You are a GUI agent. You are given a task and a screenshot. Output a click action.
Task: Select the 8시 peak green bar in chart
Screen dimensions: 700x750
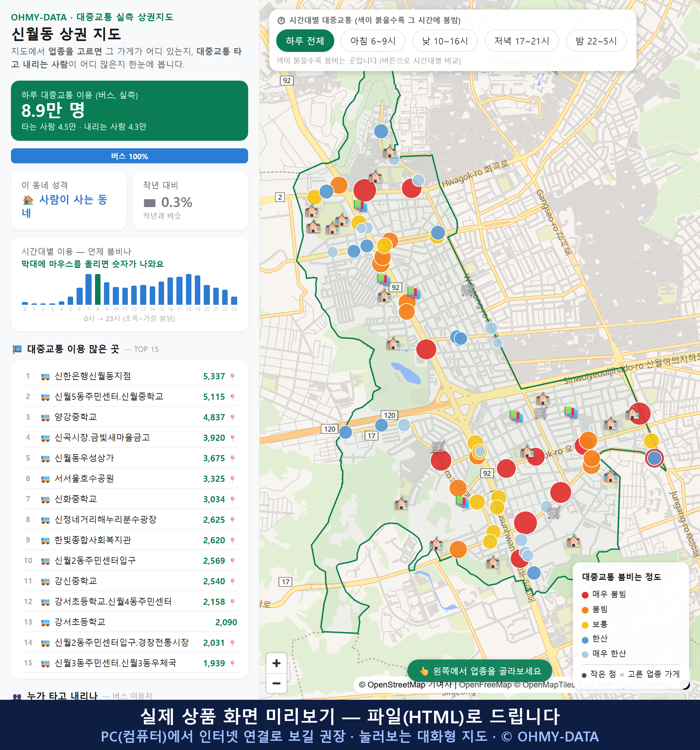98,289
